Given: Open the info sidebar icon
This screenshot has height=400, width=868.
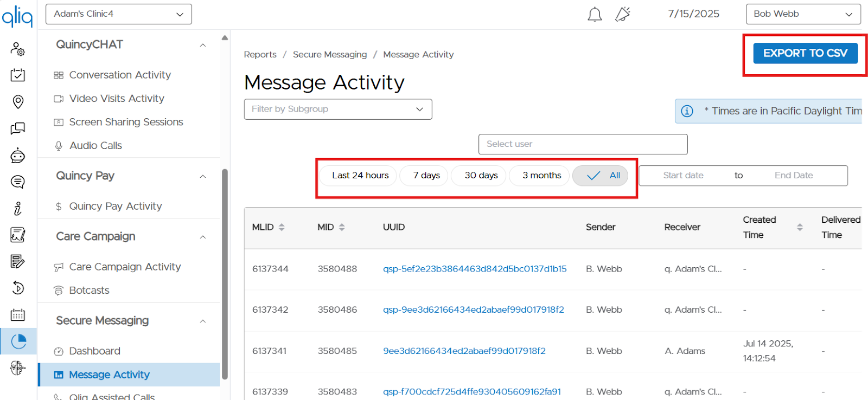Looking at the screenshot, I should (18, 208).
